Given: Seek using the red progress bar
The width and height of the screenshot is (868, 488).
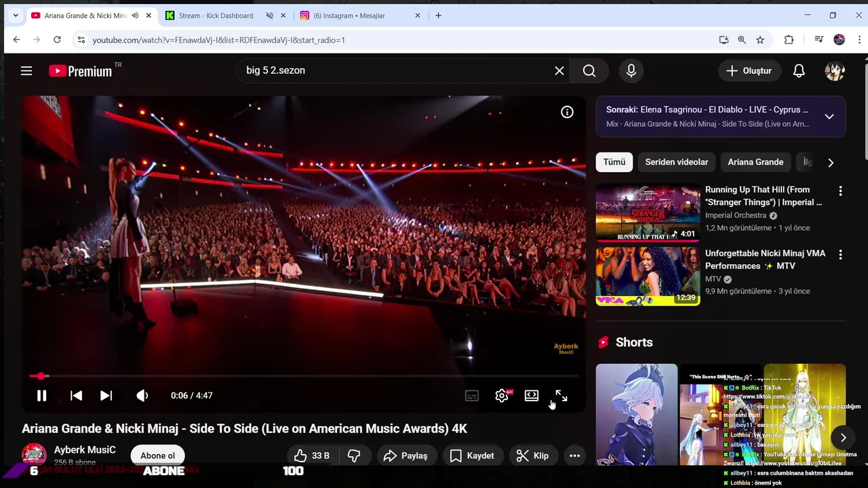Looking at the screenshot, I should tap(304, 375).
